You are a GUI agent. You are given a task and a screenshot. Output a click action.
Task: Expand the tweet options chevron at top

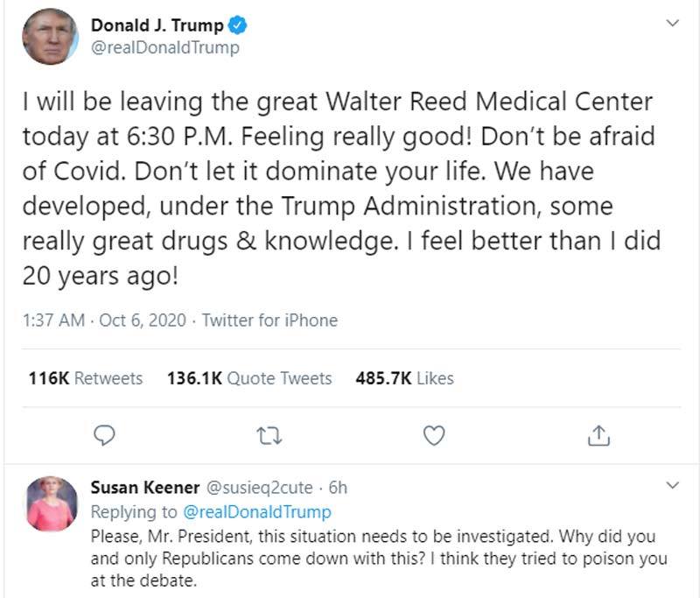point(673,24)
